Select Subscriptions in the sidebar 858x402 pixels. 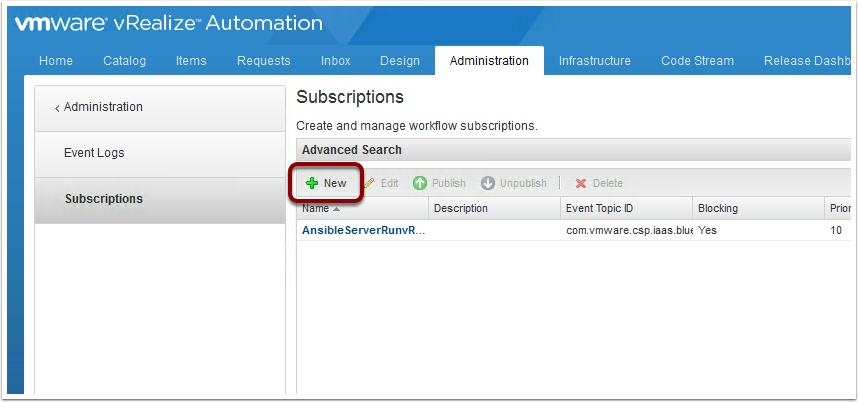pos(160,200)
